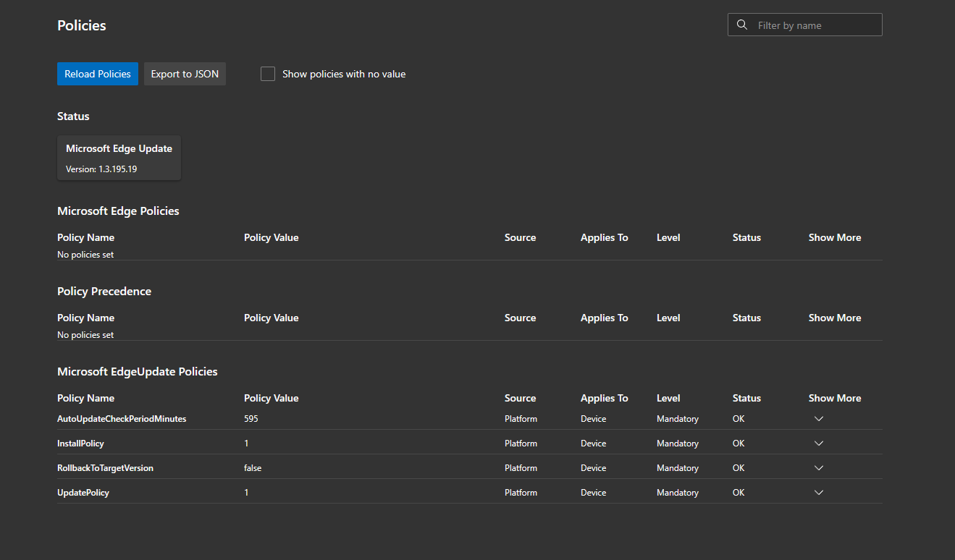Image resolution: width=955 pixels, height=560 pixels.
Task: Click Mandatory level in UpdatePolicy row
Action: pyautogui.click(x=678, y=493)
